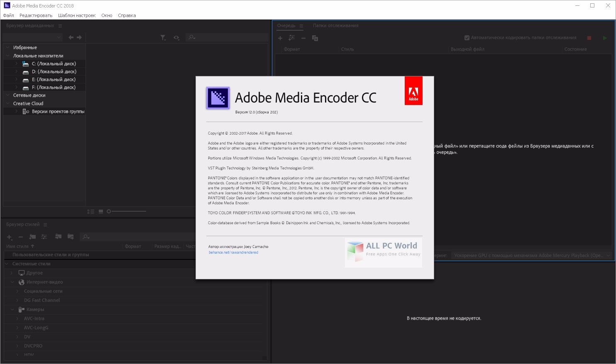This screenshot has width=616, height=364.
Task: Create a new preset with plus icon
Action: point(9,237)
